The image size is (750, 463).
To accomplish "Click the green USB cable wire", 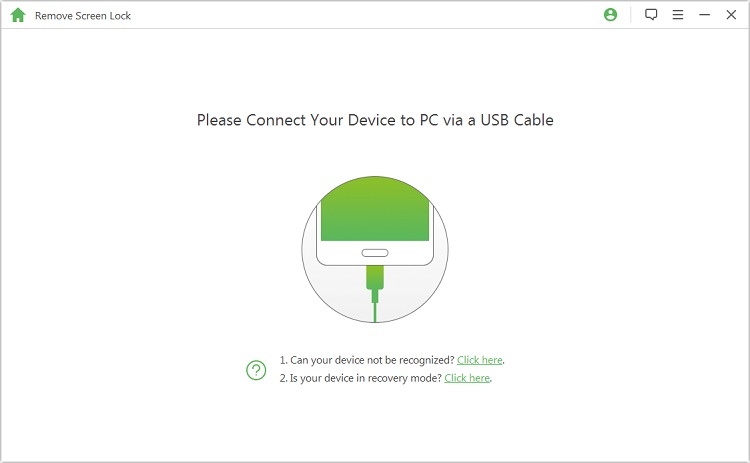I will (x=375, y=311).
